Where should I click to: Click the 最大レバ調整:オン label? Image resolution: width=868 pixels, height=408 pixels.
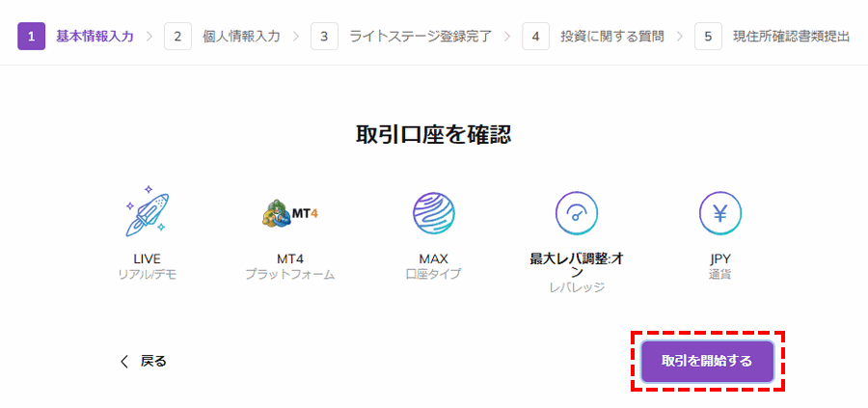[577, 265]
